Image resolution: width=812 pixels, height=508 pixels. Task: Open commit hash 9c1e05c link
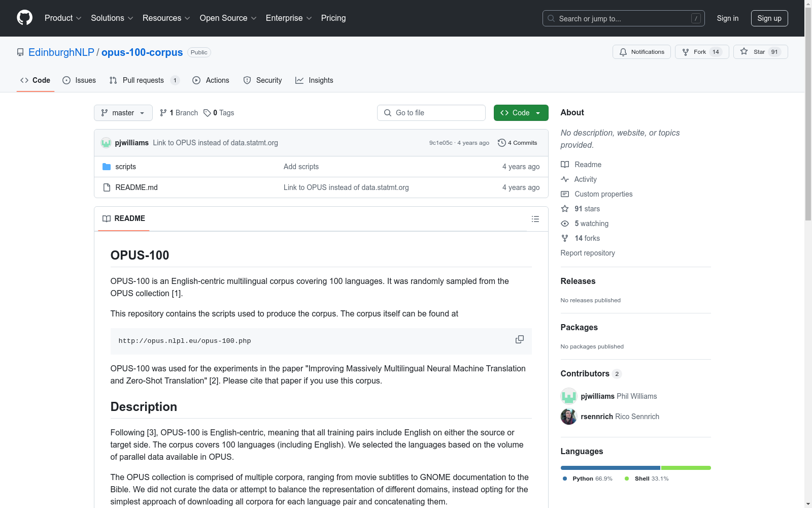pos(441,143)
